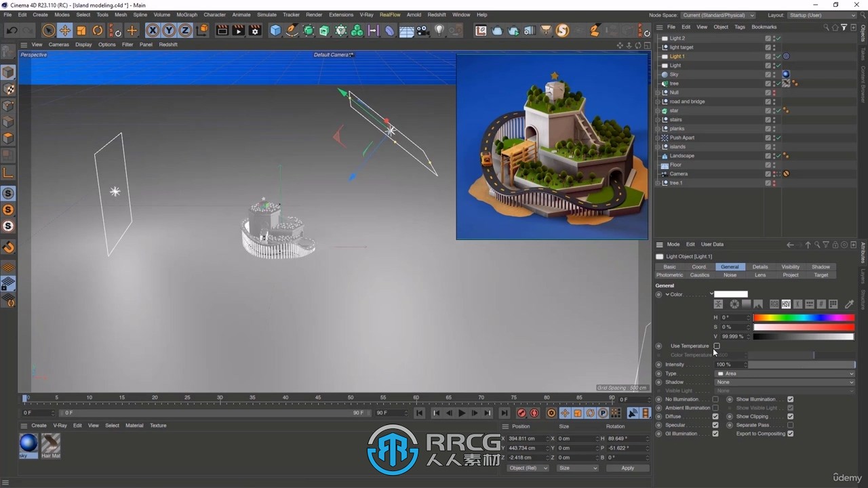Click the Floor grid icon in toolbar

[x=407, y=30]
